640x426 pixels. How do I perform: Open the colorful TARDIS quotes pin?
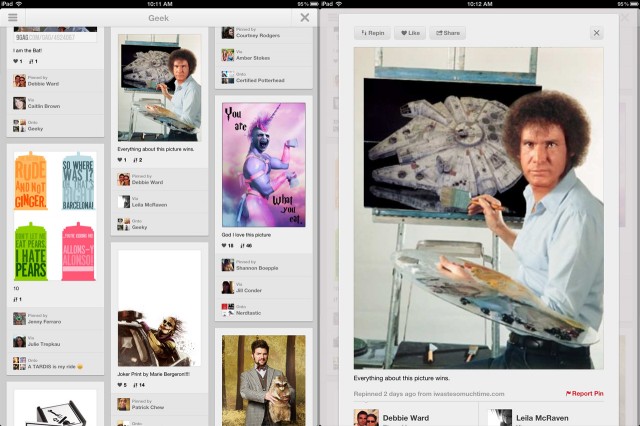[x=55, y=216]
